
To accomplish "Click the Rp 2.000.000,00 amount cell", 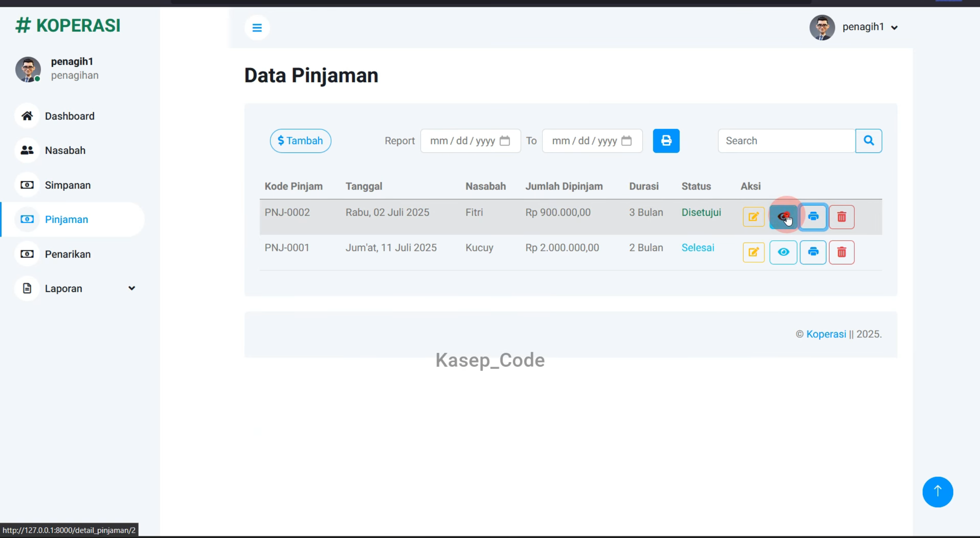I will pyautogui.click(x=562, y=248).
